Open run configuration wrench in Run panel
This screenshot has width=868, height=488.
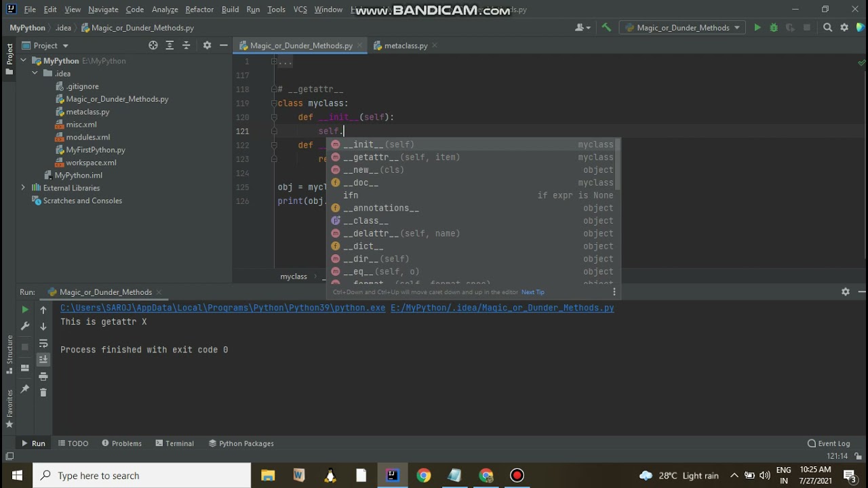click(x=25, y=326)
